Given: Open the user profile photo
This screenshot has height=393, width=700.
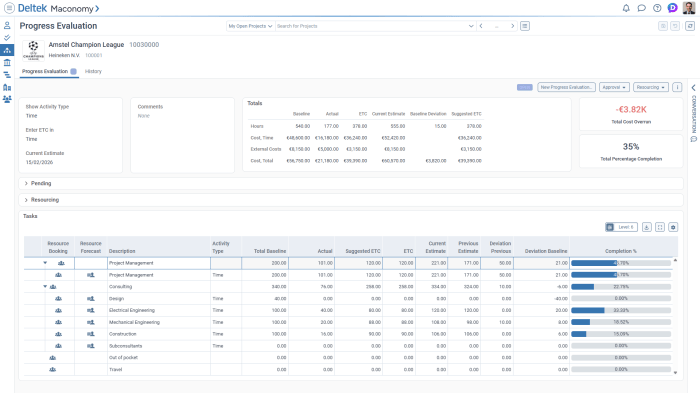Looking at the screenshot, I should (x=689, y=8).
